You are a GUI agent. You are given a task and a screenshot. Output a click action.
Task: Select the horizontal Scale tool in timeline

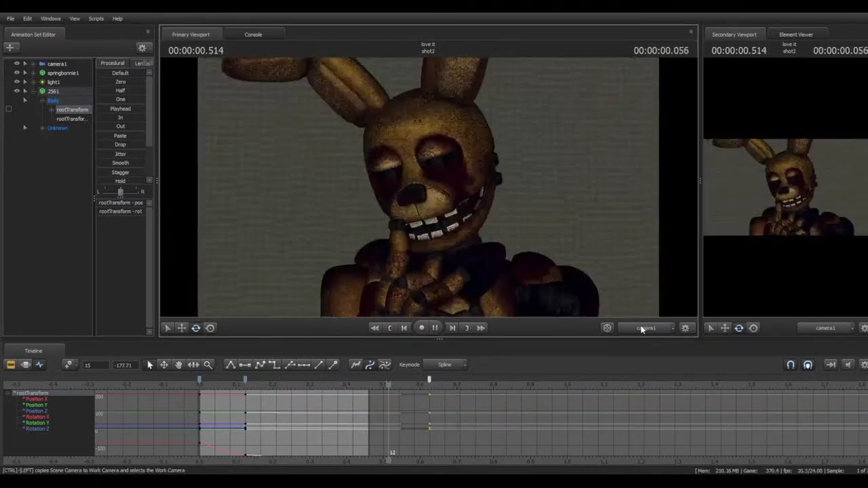pos(193,365)
